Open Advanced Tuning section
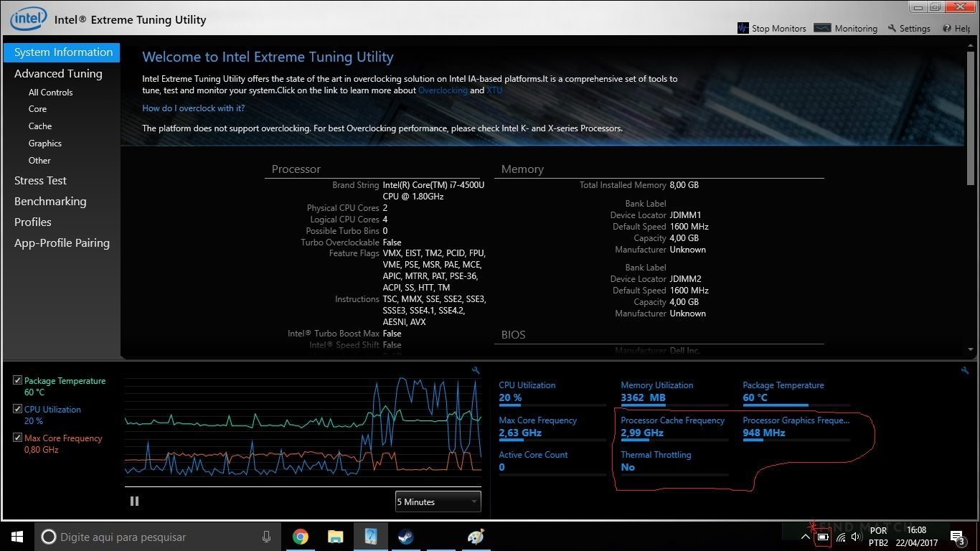 pos(58,74)
